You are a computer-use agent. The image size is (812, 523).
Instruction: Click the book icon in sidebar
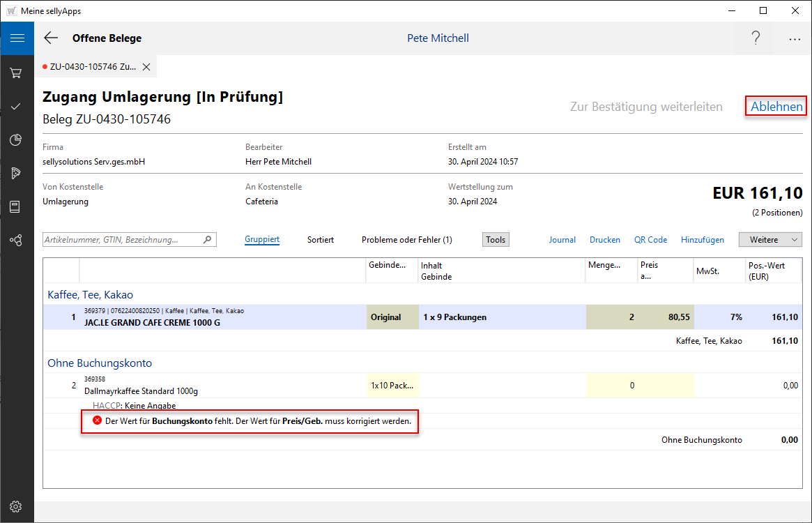point(16,207)
